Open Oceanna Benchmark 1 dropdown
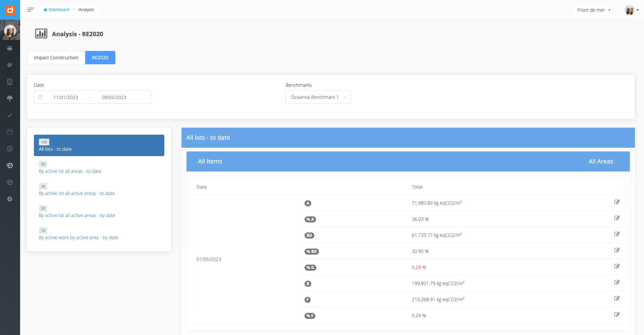The image size is (644, 335). pos(318,97)
